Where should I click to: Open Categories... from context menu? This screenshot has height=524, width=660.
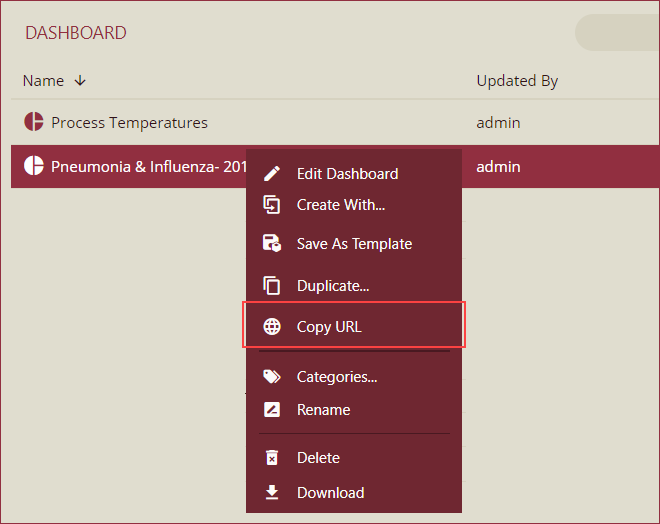[x=354, y=377]
